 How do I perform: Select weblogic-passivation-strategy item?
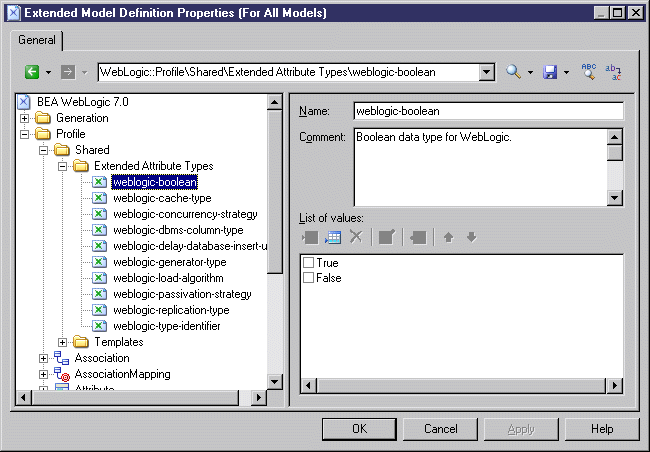182,294
